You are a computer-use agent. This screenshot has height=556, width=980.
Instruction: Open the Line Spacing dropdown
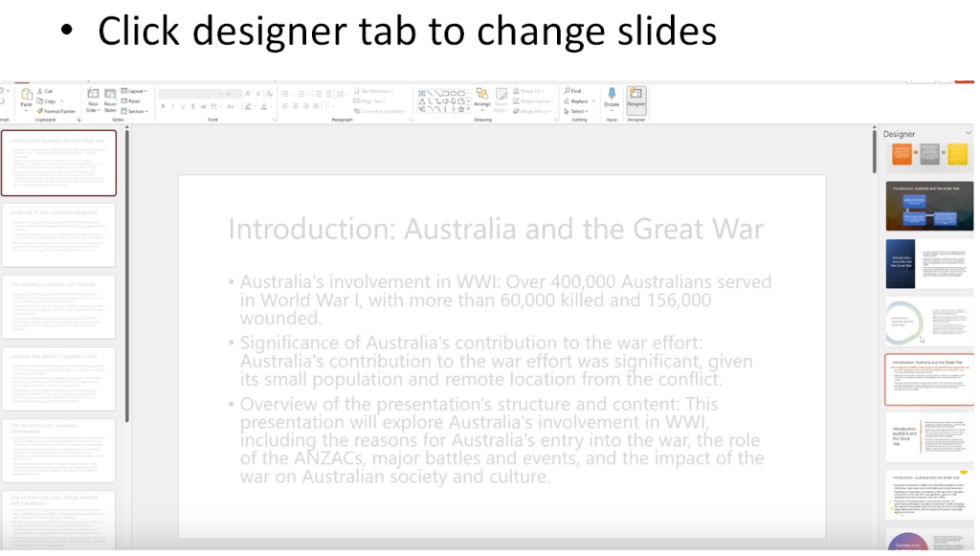coord(342,94)
